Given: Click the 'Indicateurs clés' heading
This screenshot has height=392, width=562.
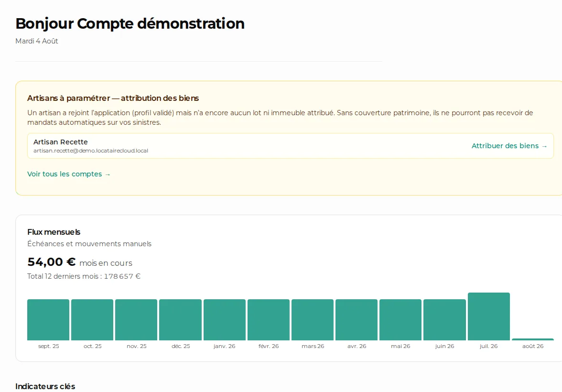Looking at the screenshot, I should 45,386.
